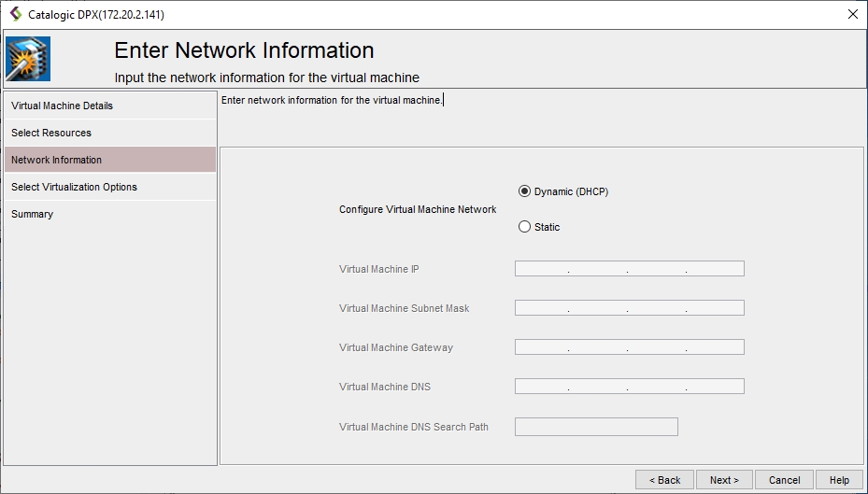Close the Catalogic DPX window
The height and width of the screenshot is (494, 868).
coord(852,14)
